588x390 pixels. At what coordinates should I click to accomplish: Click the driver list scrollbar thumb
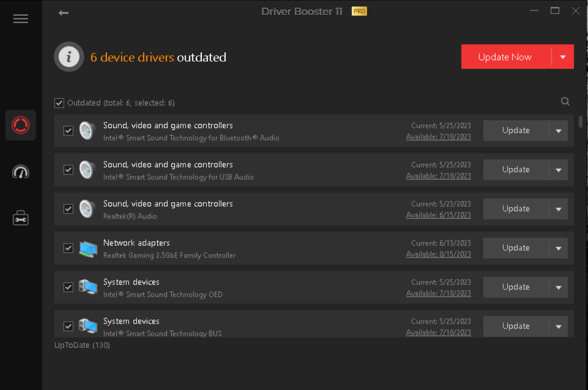(x=581, y=121)
